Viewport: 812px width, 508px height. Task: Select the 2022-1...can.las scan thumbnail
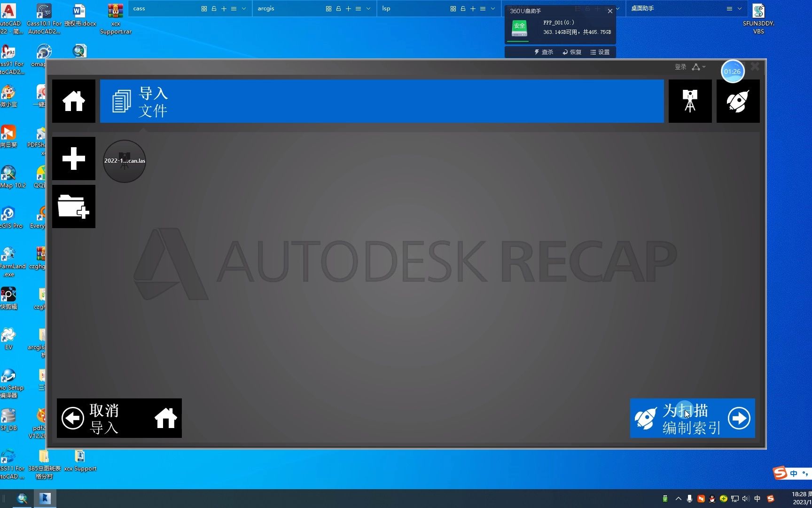(x=125, y=161)
